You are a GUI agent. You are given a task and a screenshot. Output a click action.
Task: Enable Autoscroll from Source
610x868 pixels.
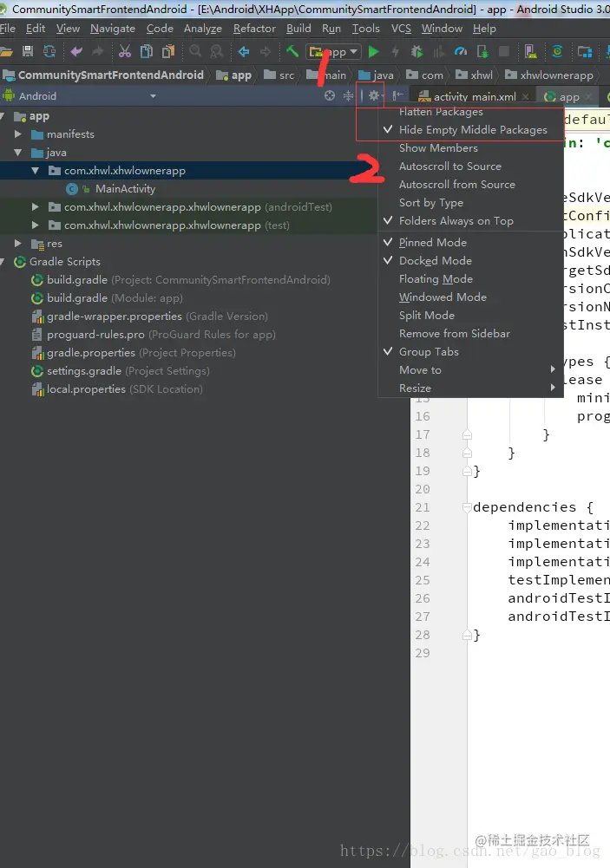471,185
